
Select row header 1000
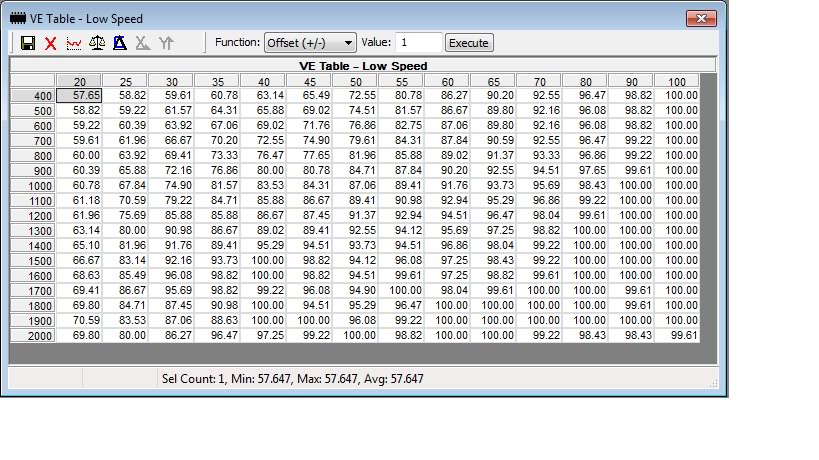(32, 186)
